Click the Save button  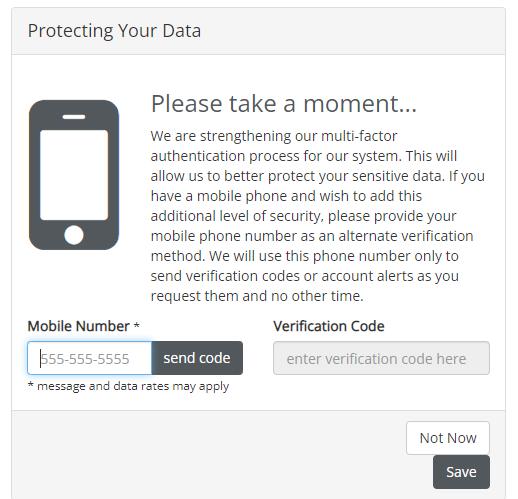click(x=461, y=472)
